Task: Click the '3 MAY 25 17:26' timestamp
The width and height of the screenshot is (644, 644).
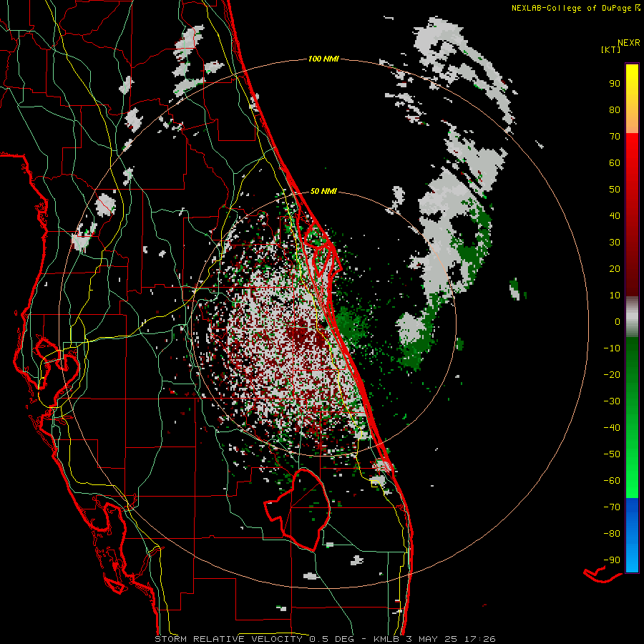Action: 452,639
